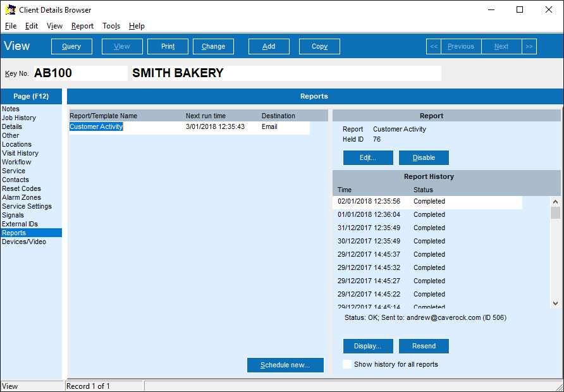
Task: Click the greyed View toolbar button
Action: point(122,46)
